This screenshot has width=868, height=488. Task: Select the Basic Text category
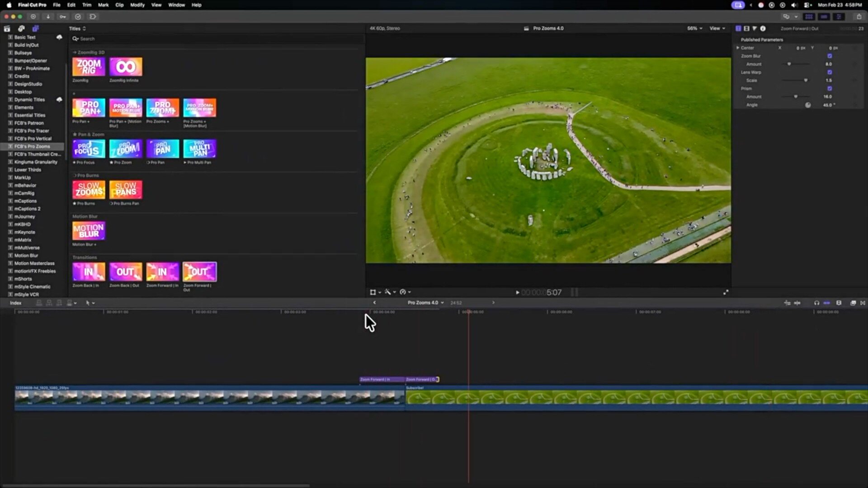(x=25, y=38)
